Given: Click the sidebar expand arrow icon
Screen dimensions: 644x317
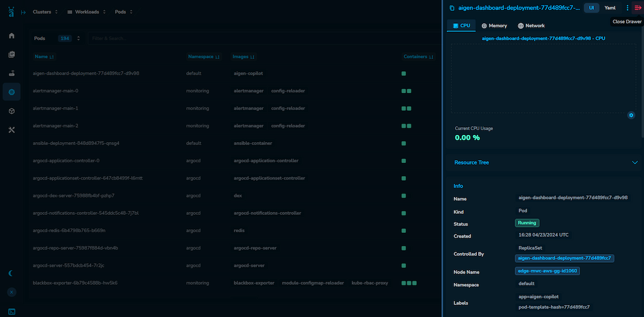Looking at the screenshot, I should pyautogui.click(x=23, y=12).
